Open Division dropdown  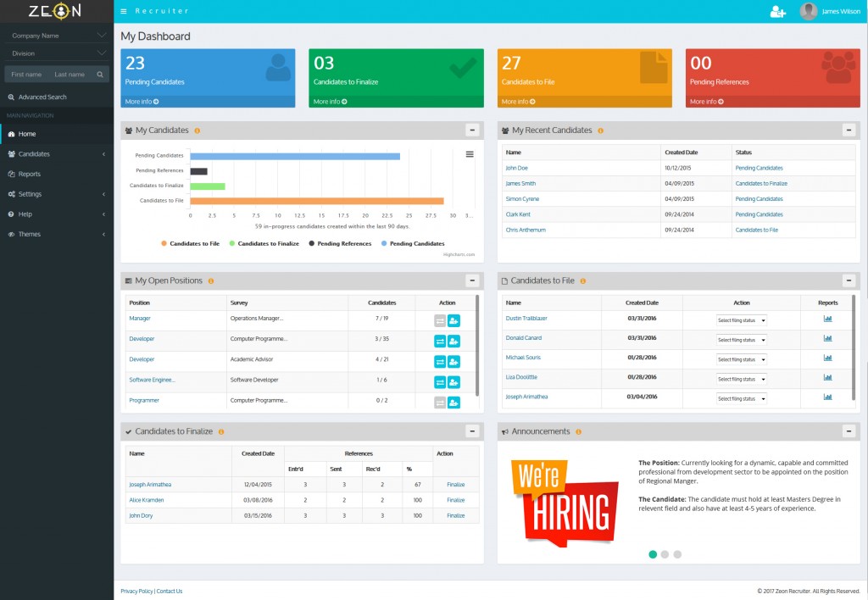(57, 53)
